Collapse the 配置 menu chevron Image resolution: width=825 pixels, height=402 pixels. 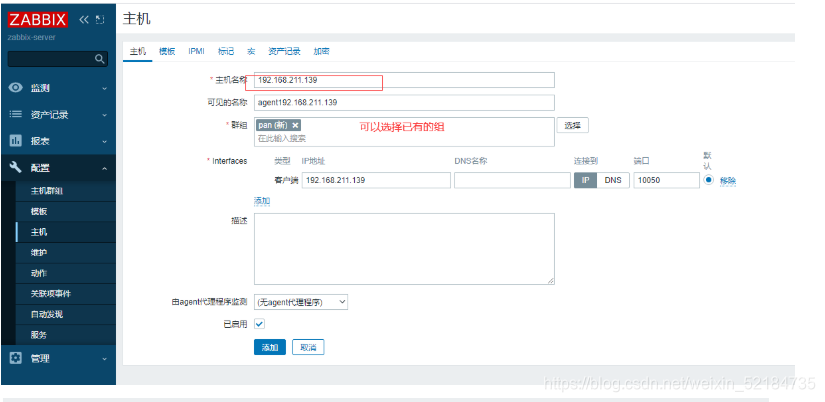[104, 168]
